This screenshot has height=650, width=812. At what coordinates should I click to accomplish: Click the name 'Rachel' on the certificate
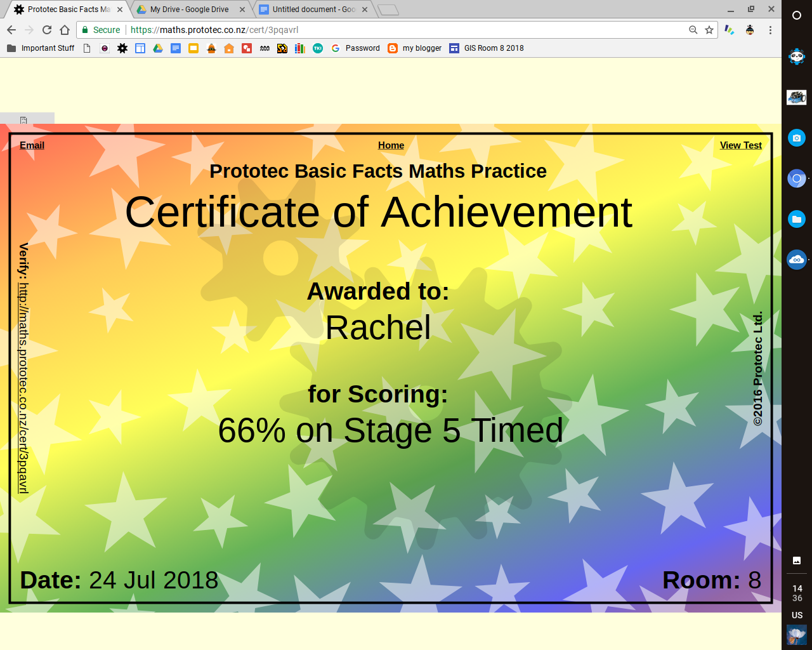coord(378,328)
